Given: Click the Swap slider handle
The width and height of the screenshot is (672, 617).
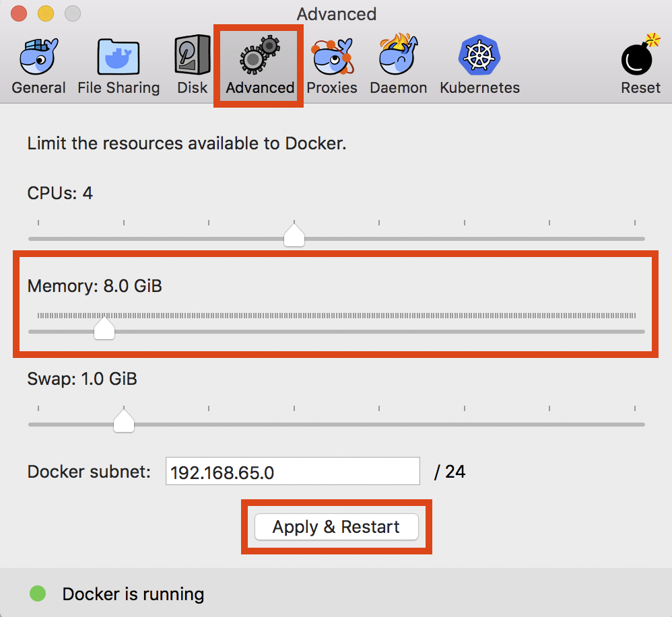Looking at the screenshot, I should tap(124, 421).
